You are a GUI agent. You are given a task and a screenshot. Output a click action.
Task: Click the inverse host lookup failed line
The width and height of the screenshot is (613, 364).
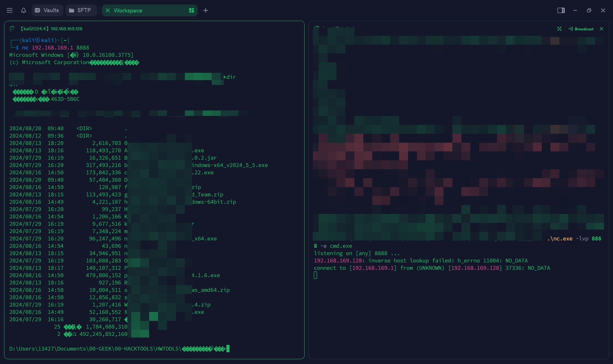(x=421, y=261)
